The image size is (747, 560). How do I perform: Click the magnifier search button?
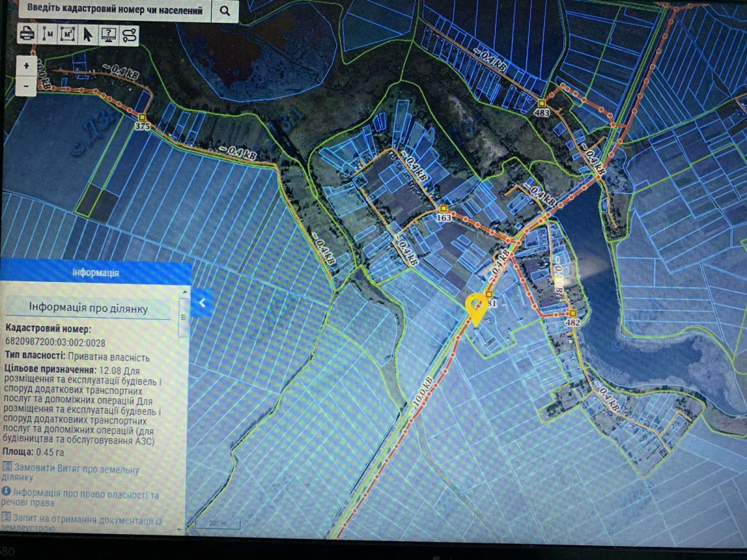tap(224, 11)
